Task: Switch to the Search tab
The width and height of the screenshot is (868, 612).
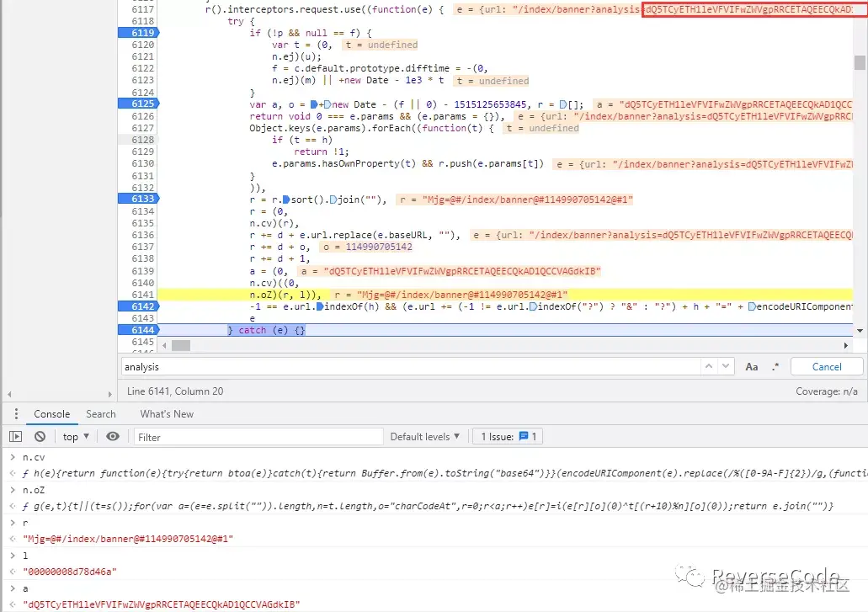Action: (101, 414)
